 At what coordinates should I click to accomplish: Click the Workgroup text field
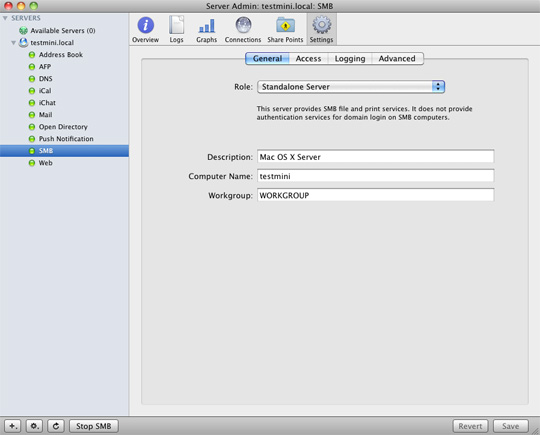tap(375, 195)
